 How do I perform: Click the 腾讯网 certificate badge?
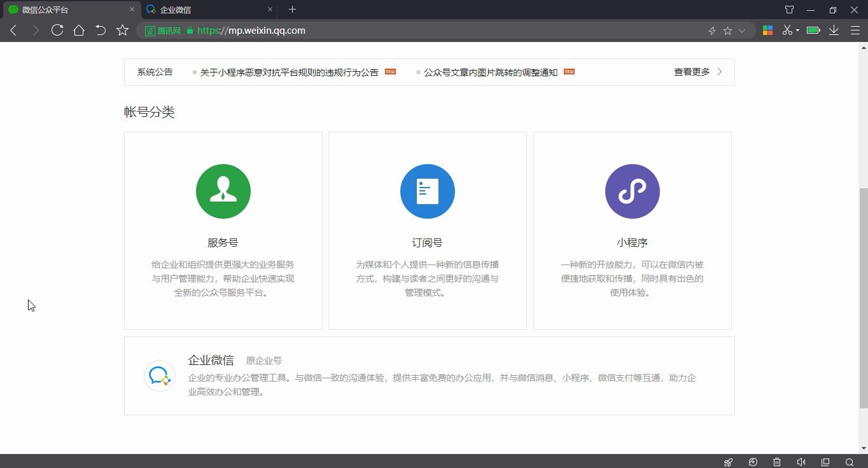pos(163,31)
